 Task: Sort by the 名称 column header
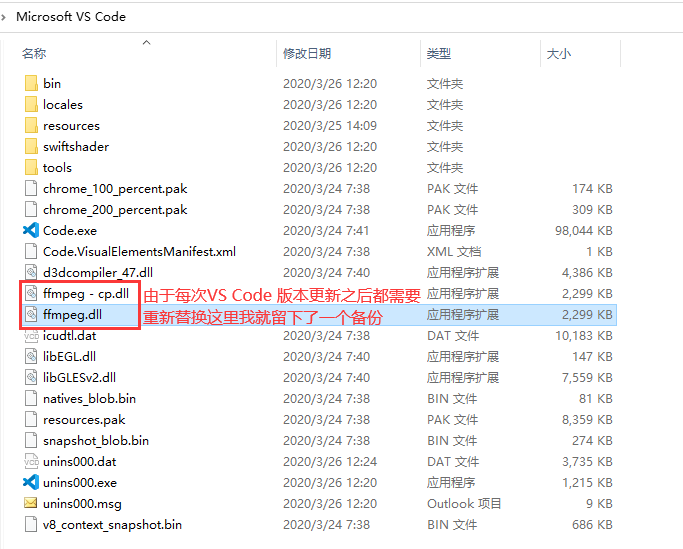click(x=34, y=54)
